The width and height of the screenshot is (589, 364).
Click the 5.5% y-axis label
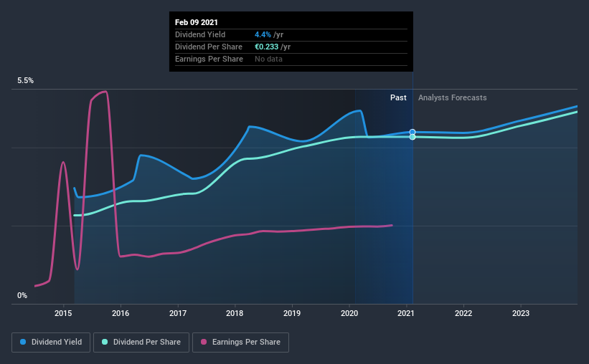(x=26, y=81)
